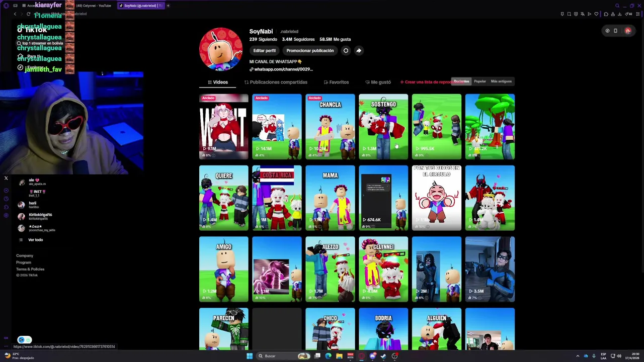Open the pinned CHANCLA video
The image size is (644, 362).
click(x=330, y=127)
